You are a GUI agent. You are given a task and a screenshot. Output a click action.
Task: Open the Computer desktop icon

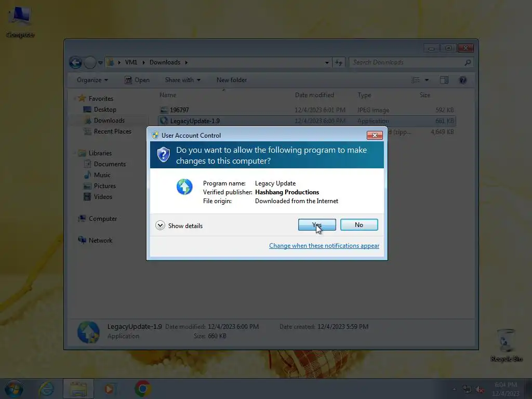pos(20,21)
